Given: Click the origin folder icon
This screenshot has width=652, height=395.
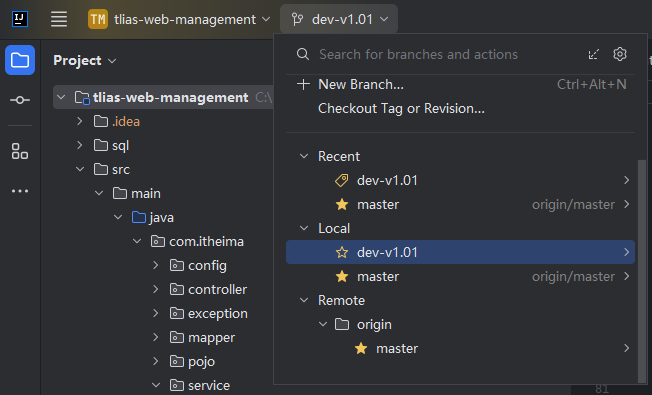Looking at the screenshot, I should coord(342,324).
